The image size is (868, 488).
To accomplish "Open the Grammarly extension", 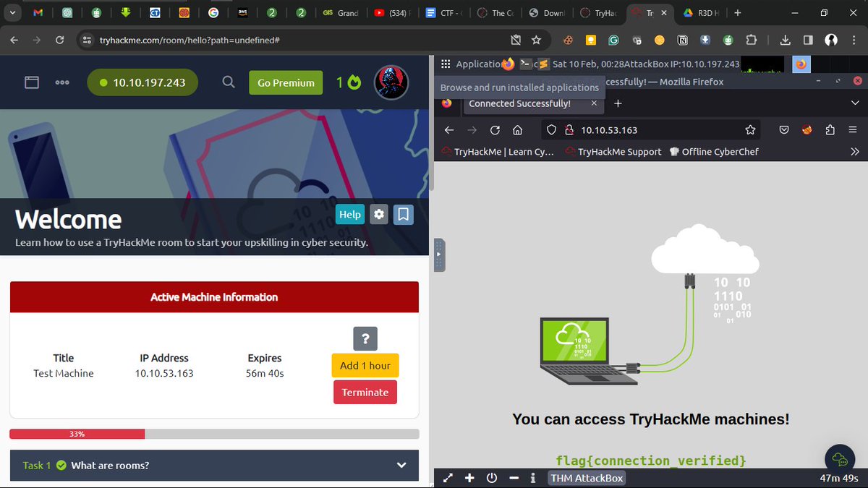I will click(x=613, y=40).
